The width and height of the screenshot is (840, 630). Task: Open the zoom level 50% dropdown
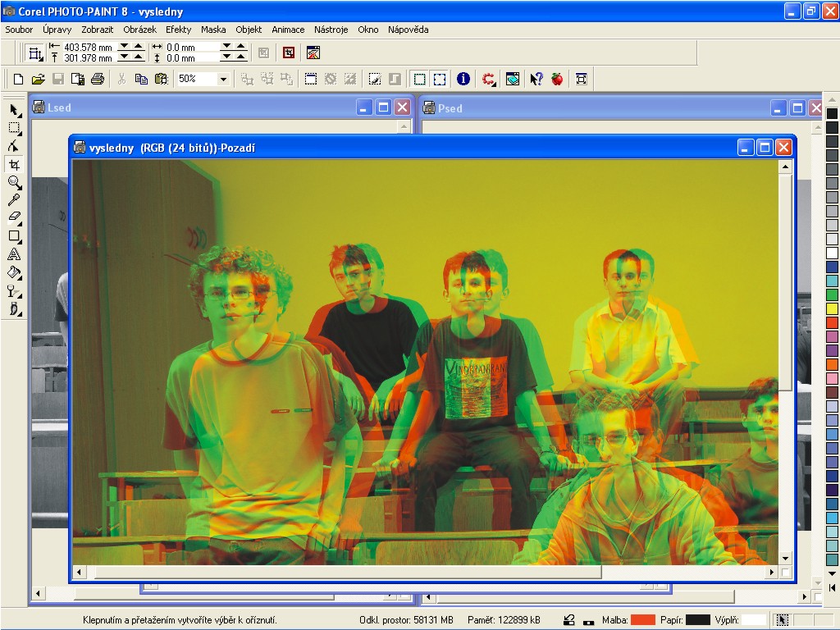click(223, 80)
